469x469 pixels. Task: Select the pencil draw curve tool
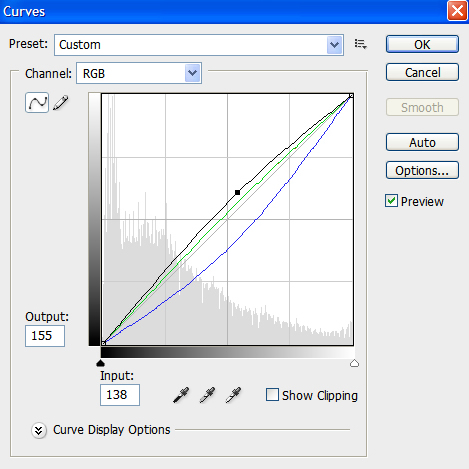point(61,103)
